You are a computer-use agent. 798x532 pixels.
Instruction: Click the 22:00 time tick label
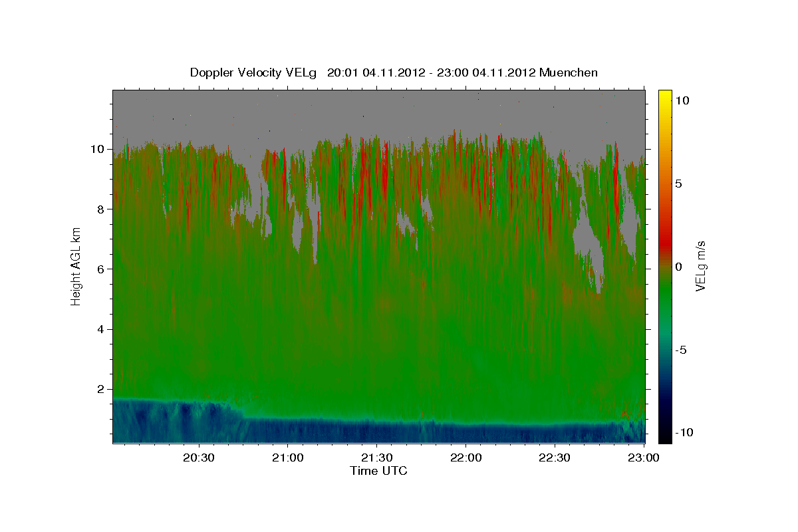[x=465, y=458]
